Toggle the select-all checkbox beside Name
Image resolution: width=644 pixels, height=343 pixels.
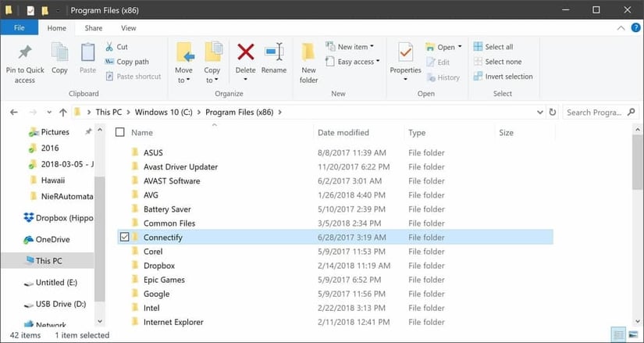120,132
